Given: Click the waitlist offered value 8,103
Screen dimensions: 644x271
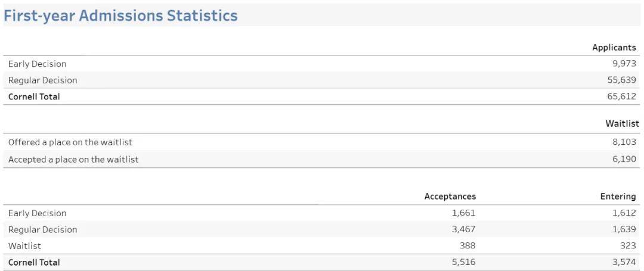Looking at the screenshot, I should point(624,142).
